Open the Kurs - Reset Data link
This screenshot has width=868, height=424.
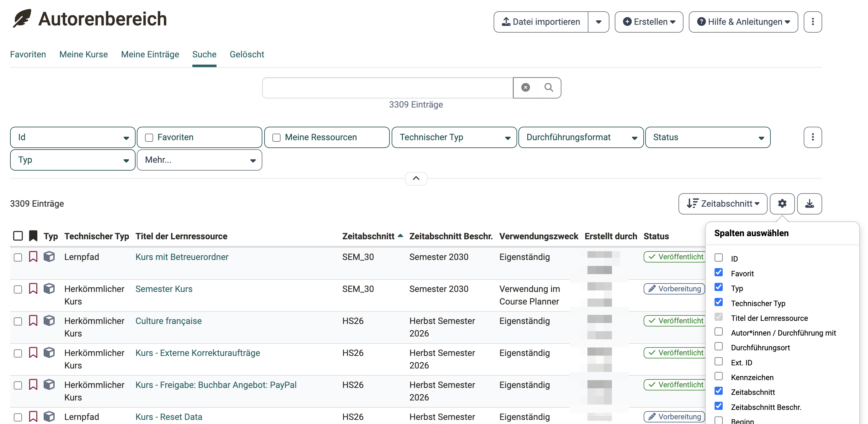point(169,416)
